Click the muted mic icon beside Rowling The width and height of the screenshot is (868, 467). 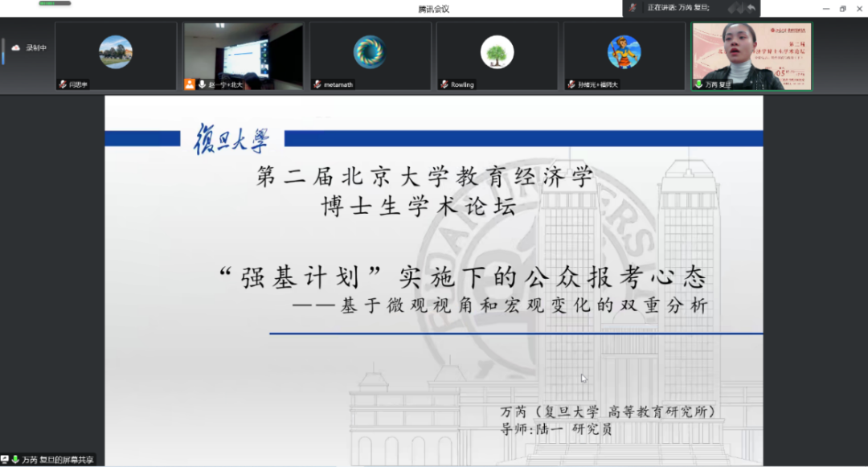pos(444,84)
